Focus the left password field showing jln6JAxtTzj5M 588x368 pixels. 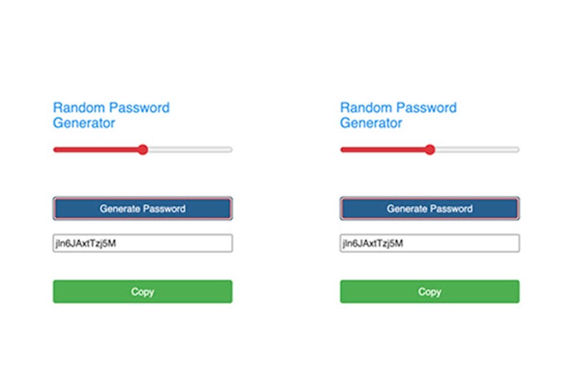coord(142,243)
